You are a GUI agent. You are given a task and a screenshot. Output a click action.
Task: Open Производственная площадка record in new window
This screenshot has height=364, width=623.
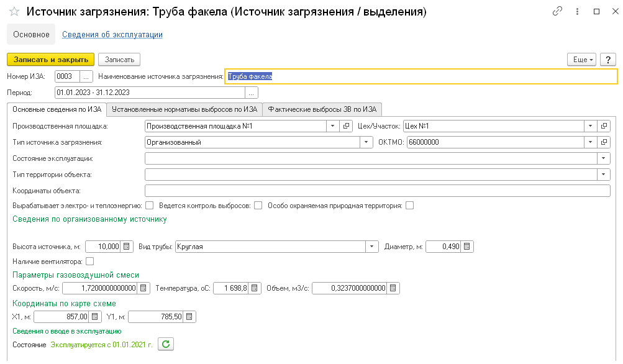(x=347, y=126)
